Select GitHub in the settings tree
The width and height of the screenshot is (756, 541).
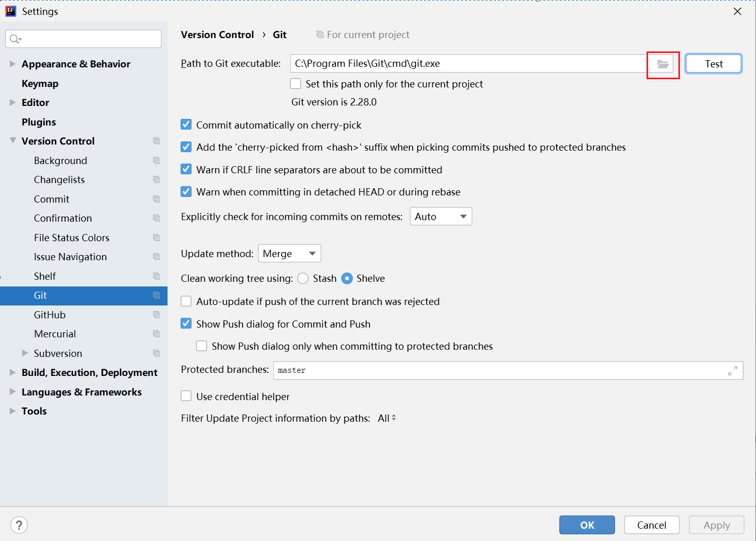[x=50, y=315]
